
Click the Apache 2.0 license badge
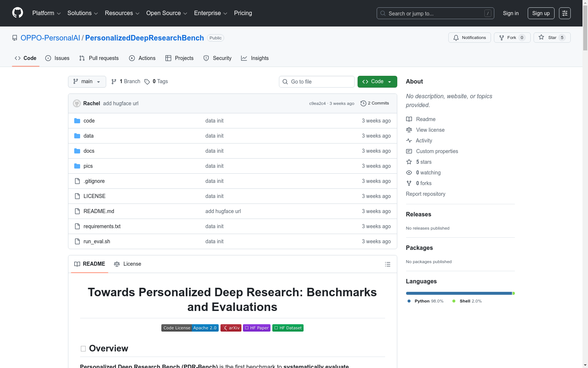(190, 328)
